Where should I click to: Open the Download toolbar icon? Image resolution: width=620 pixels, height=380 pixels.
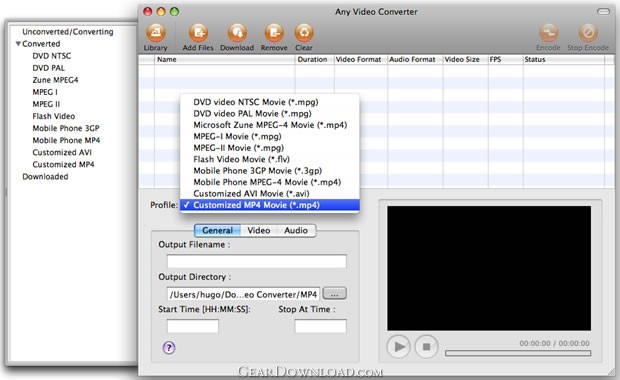pos(237,33)
